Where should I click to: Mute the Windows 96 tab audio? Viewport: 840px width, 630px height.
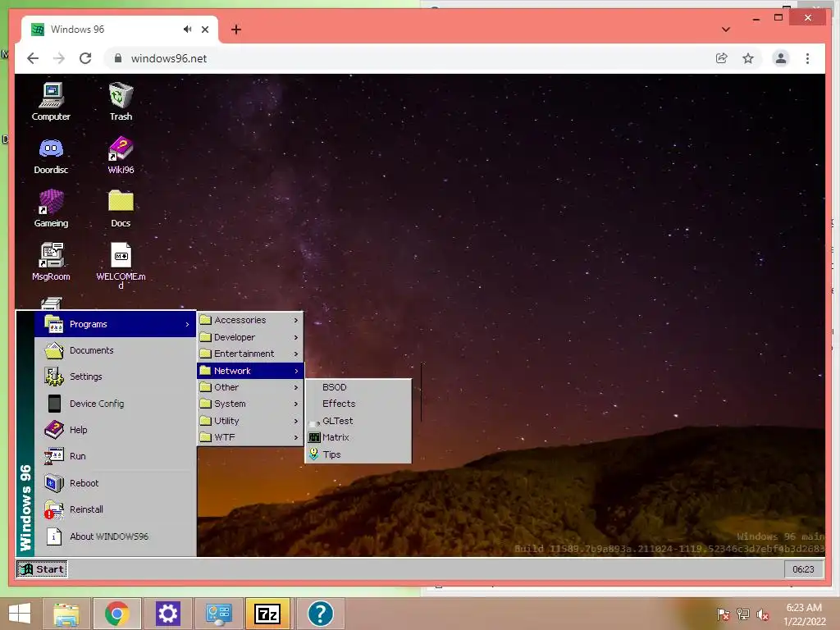click(x=187, y=30)
